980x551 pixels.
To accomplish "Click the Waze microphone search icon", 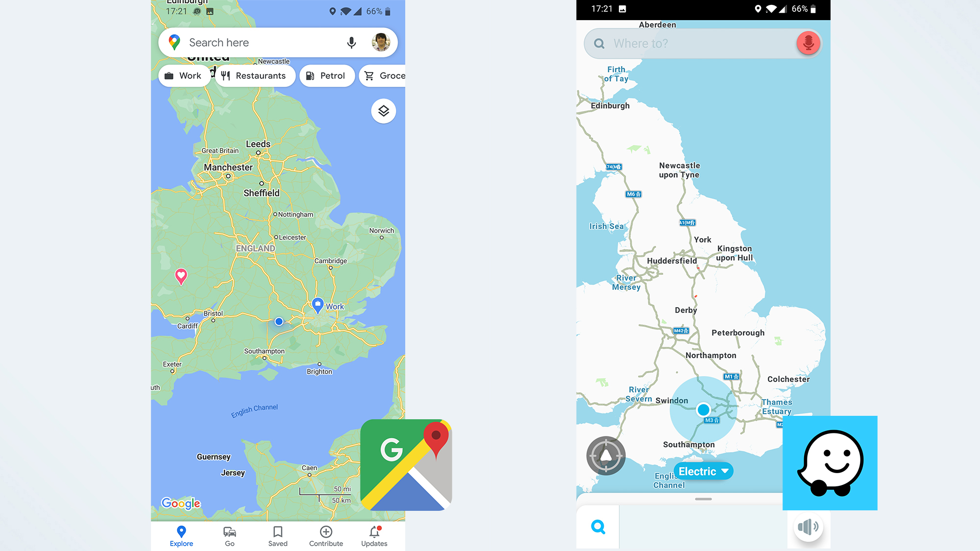I will [x=808, y=43].
